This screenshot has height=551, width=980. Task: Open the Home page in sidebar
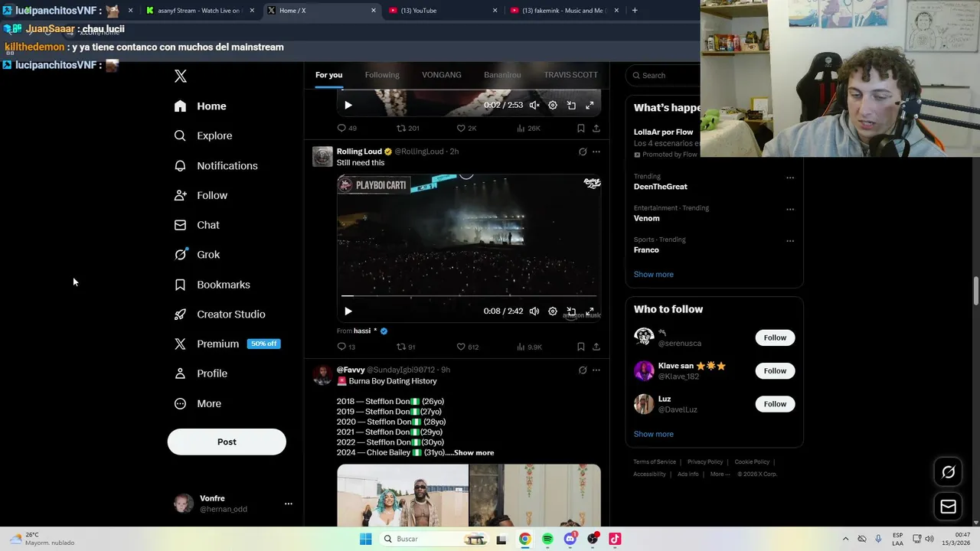[x=200, y=106]
